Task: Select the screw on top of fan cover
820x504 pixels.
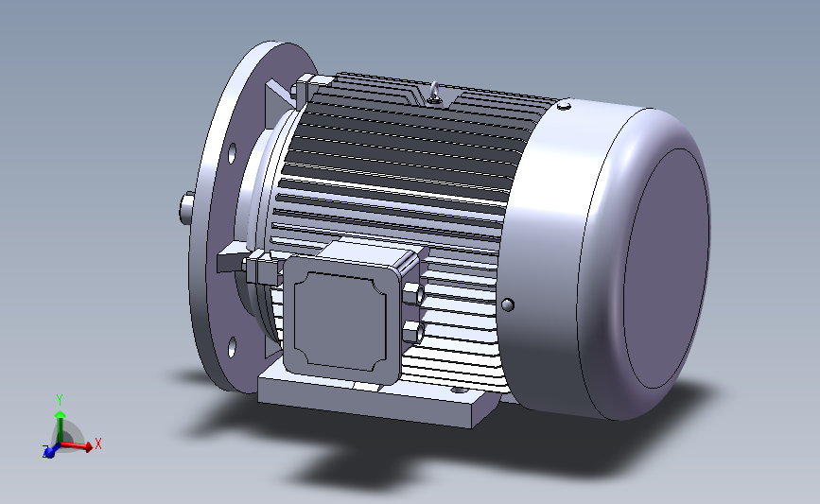Action: point(564,106)
